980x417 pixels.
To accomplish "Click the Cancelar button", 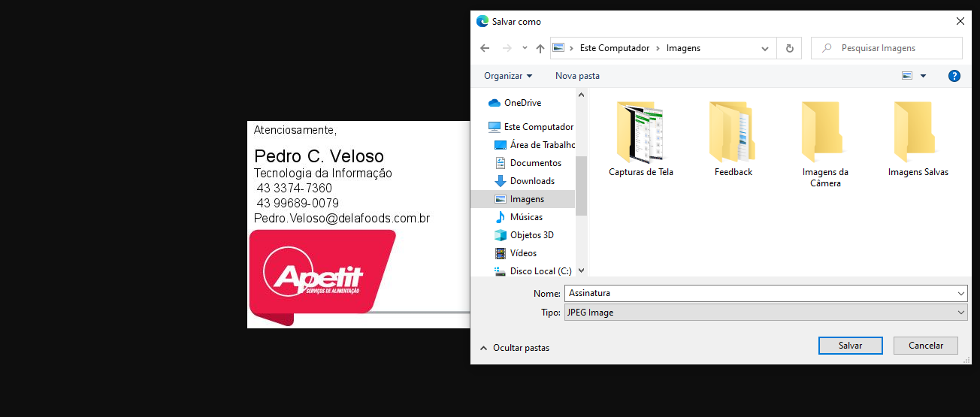I will pyautogui.click(x=925, y=346).
